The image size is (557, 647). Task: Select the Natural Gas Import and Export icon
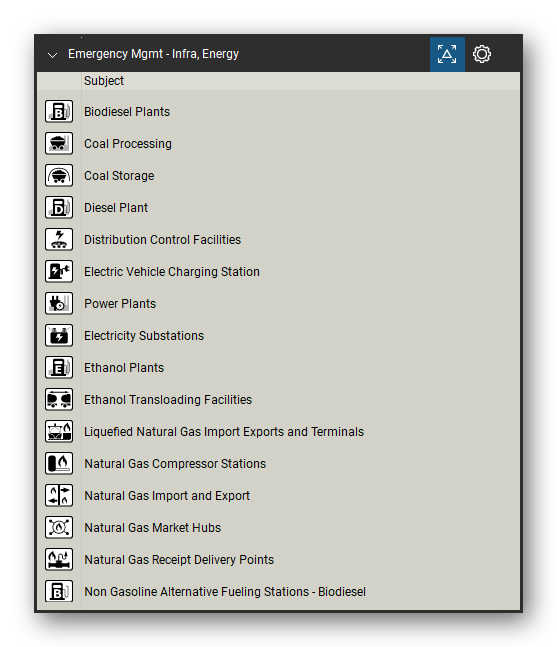click(x=59, y=495)
